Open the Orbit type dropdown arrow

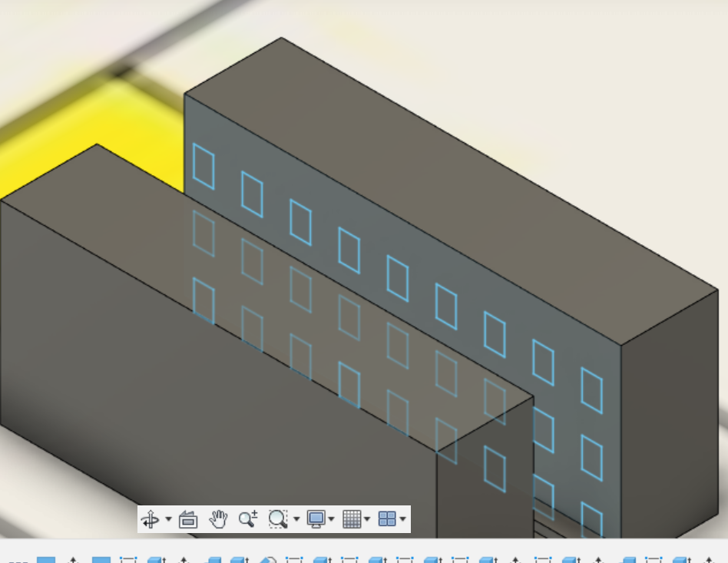168,519
